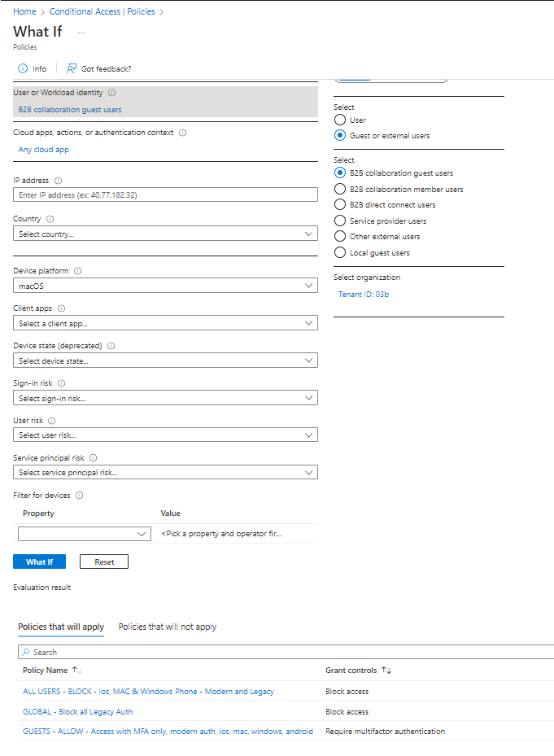Click info icon next to User risk
The height and width of the screenshot is (756, 554).
coord(51,421)
